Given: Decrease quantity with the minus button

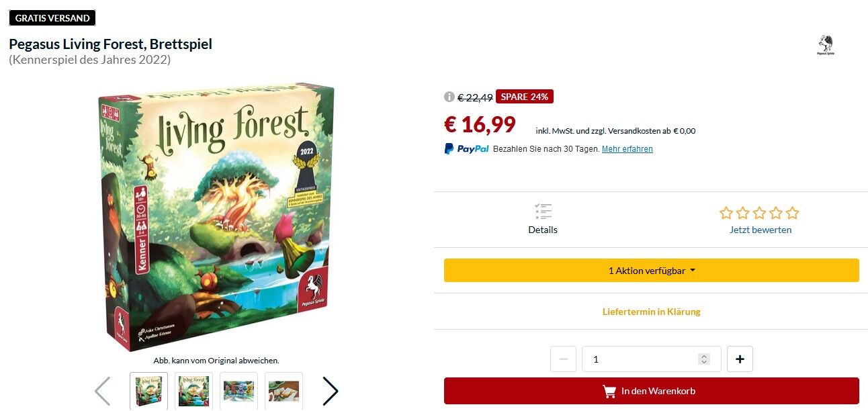Looking at the screenshot, I should click(x=563, y=359).
